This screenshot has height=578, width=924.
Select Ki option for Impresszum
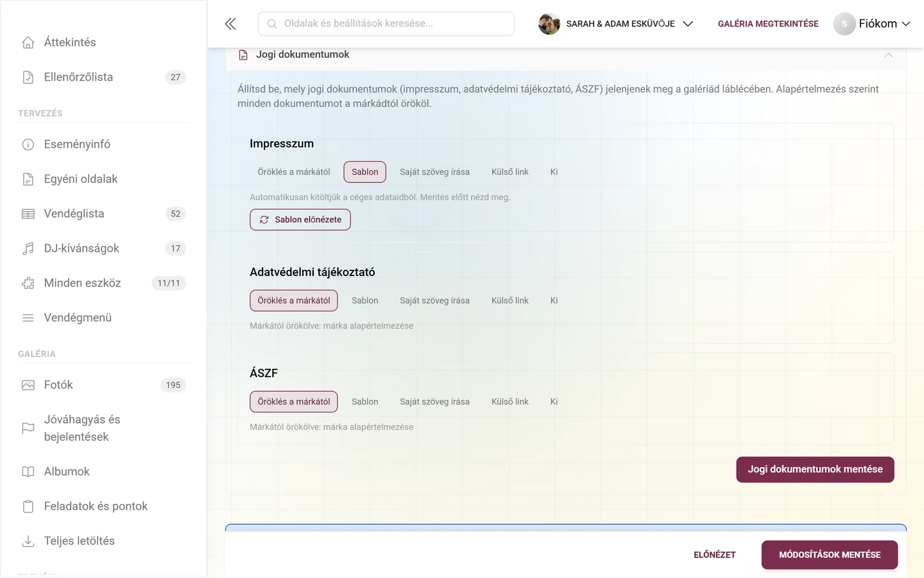pyautogui.click(x=554, y=172)
